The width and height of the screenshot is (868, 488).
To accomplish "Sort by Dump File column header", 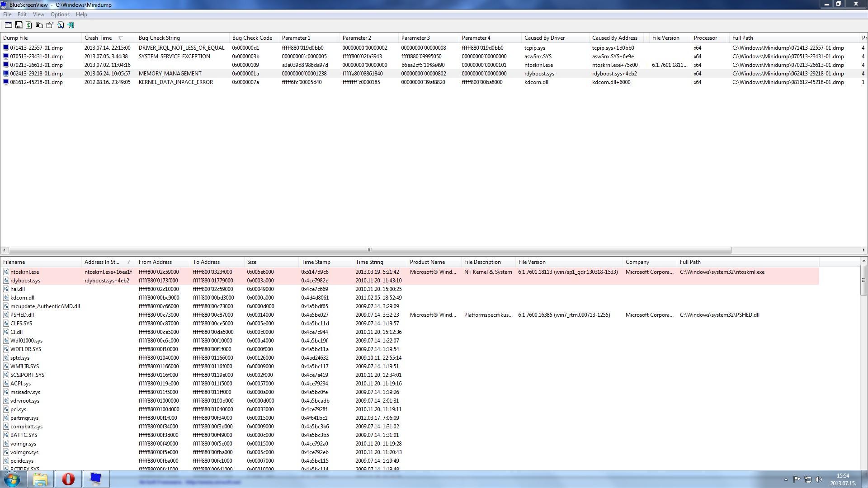I will point(41,38).
